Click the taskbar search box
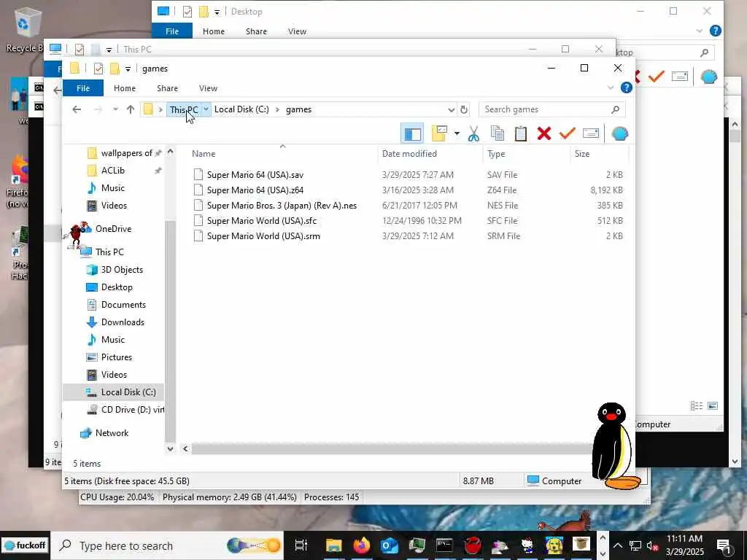The height and width of the screenshot is (560, 747). [167, 545]
